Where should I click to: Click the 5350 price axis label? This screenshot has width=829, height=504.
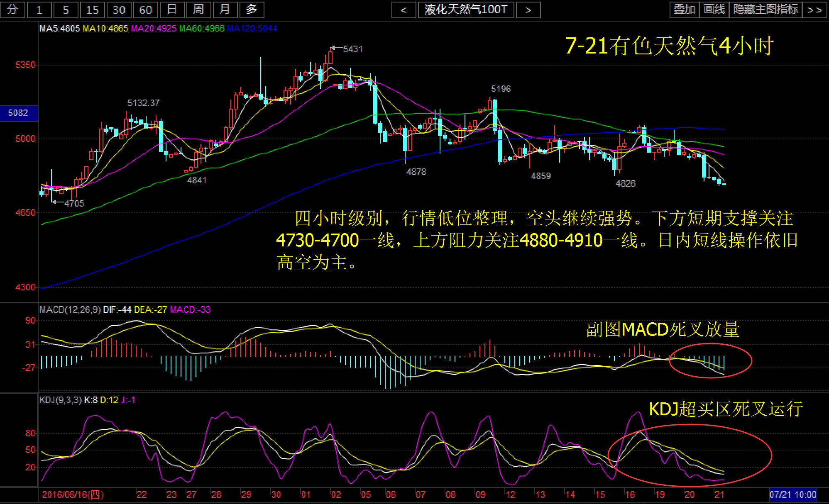(25, 65)
